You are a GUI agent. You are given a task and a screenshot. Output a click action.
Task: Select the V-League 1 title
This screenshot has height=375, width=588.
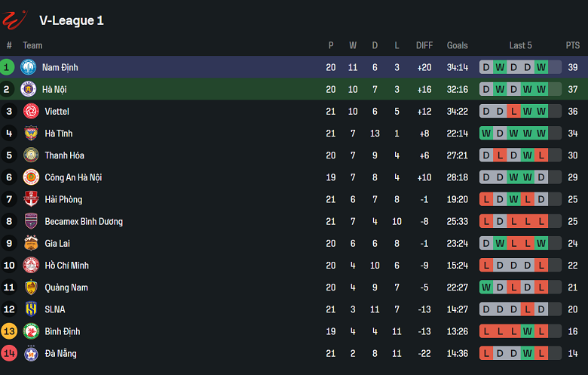pyautogui.click(x=72, y=20)
